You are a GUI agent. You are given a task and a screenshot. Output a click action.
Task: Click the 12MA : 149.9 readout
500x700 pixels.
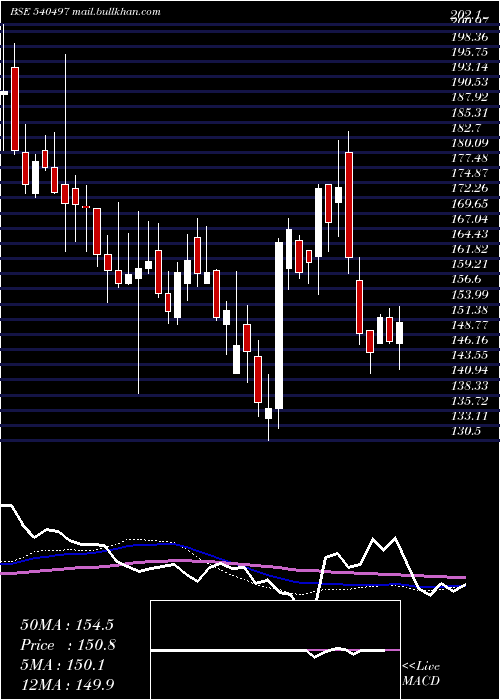point(69,685)
